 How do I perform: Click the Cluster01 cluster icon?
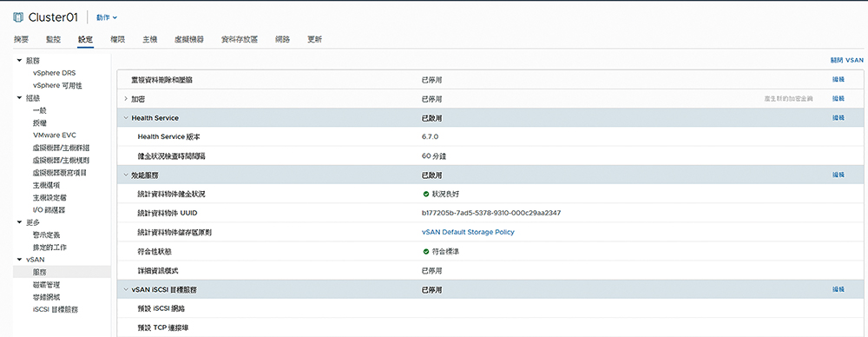coord(17,17)
